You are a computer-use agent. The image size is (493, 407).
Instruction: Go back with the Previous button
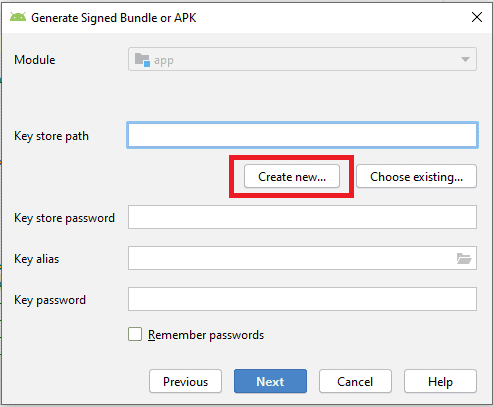185,381
